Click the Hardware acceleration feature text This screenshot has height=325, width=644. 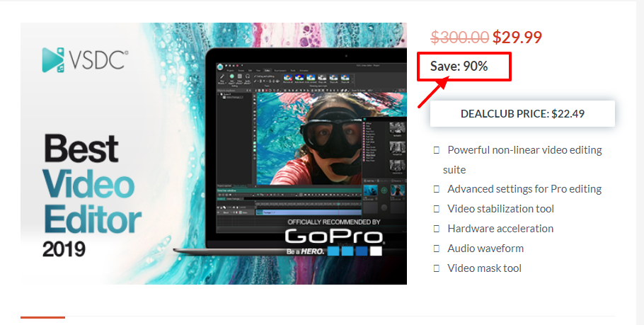[500, 229]
